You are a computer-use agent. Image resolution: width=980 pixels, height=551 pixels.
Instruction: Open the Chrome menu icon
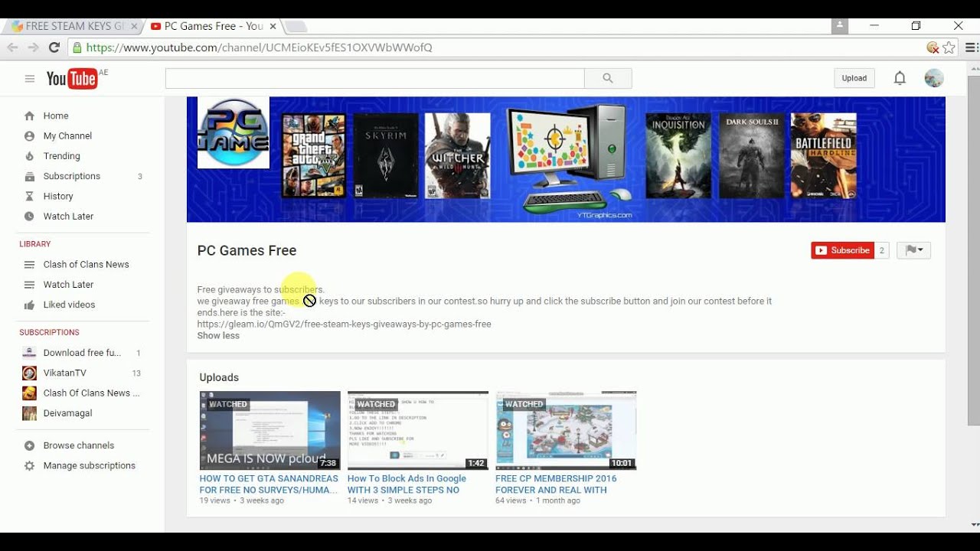(x=971, y=47)
